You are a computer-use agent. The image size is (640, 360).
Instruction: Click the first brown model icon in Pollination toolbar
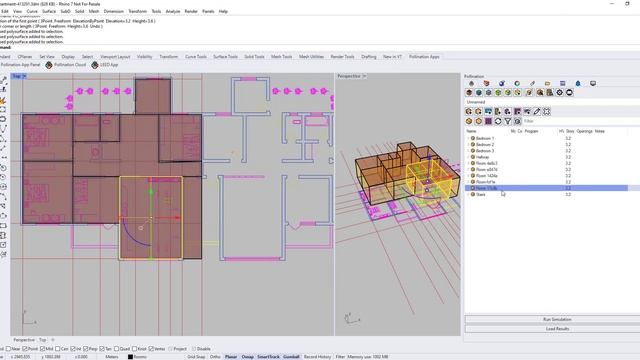(469, 93)
